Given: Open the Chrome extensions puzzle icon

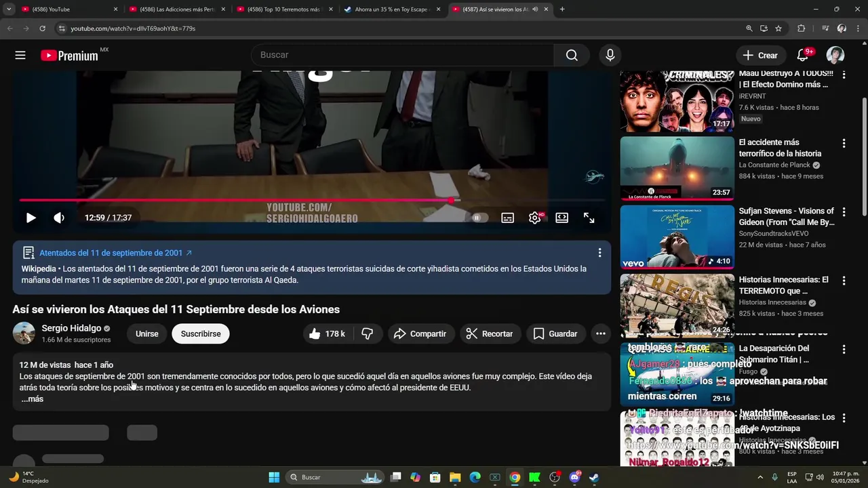Looking at the screenshot, I should coord(802,28).
